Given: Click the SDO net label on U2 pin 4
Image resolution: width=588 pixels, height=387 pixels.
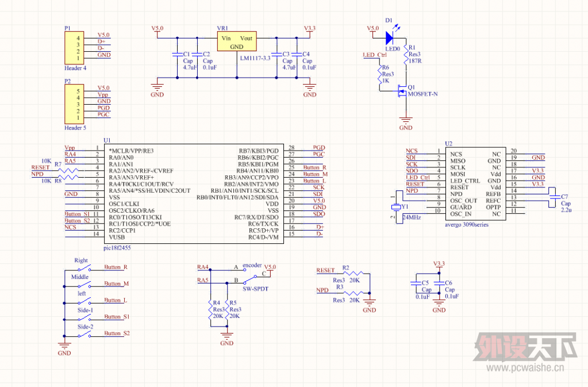Looking at the screenshot, I should pos(412,171).
